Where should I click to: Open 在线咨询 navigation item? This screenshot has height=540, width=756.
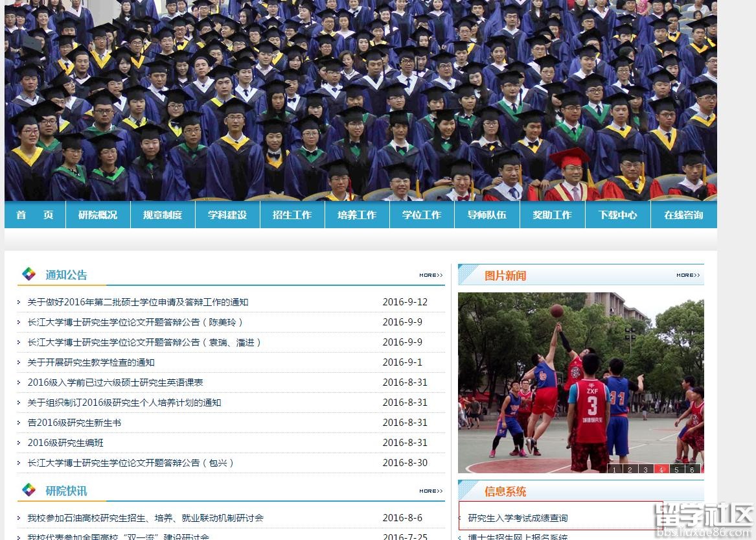click(x=683, y=215)
